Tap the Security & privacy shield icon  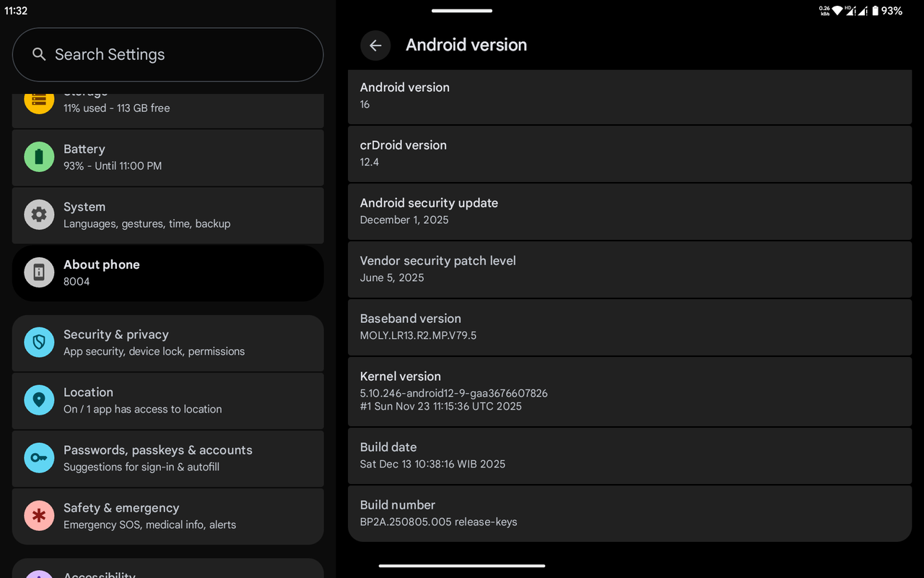39,342
